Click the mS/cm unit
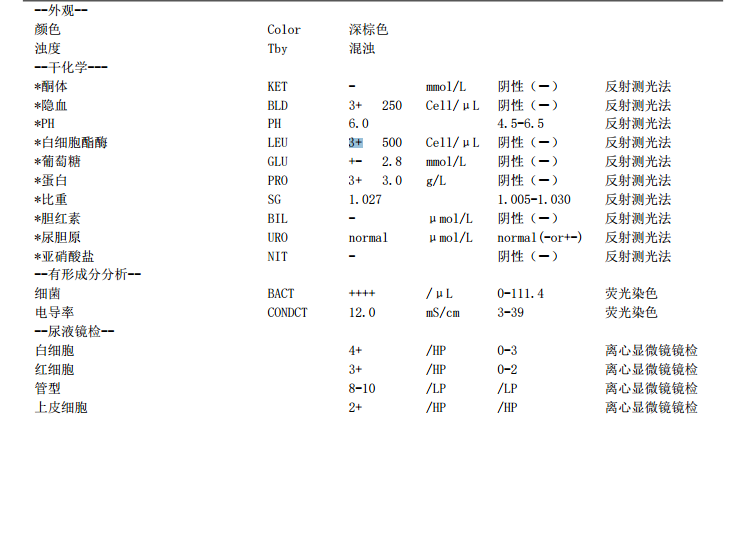735x533 pixels. click(442, 313)
